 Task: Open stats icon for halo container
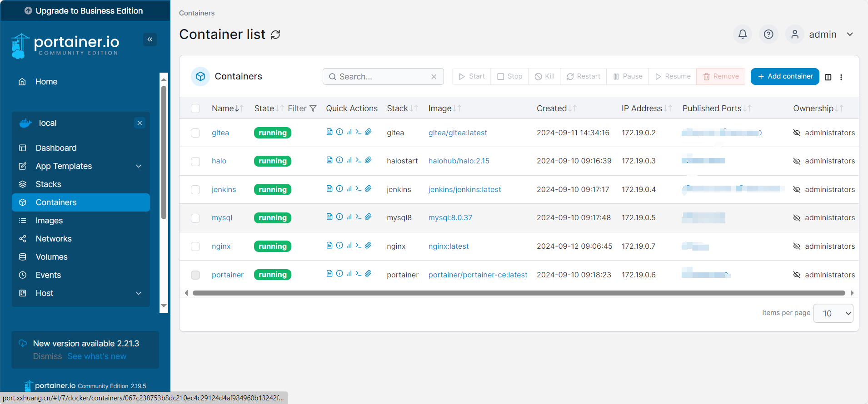pos(349,160)
